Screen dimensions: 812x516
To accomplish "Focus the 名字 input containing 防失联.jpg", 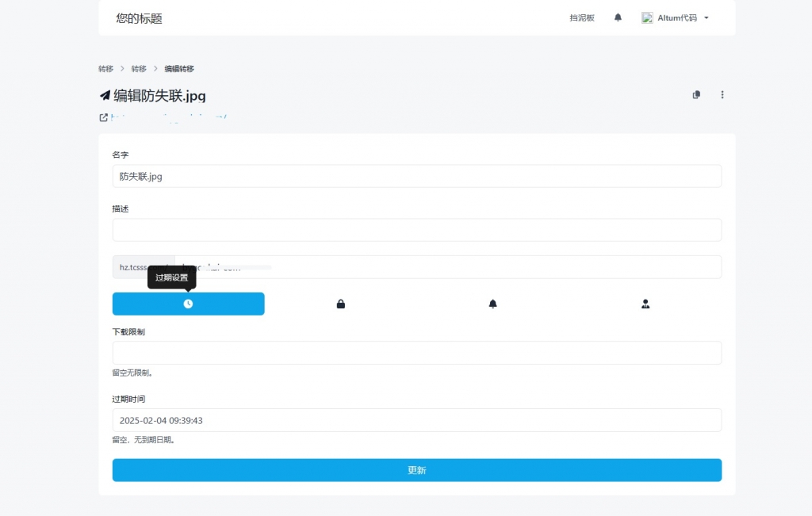I will [x=416, y=176].
